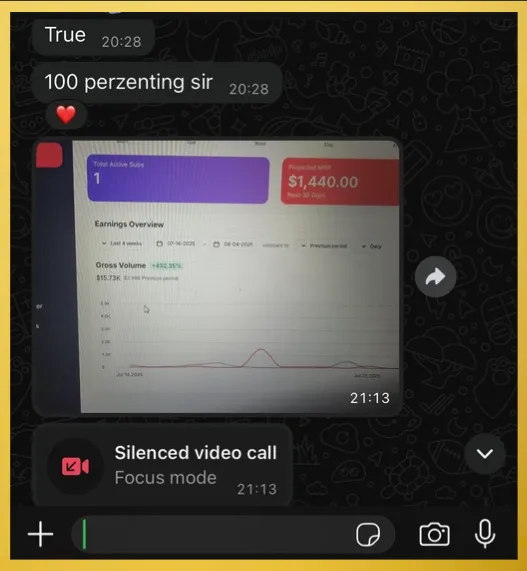This screenshot has width=527, height=571.
Task: Open the earnings dashboard photo
Action: [217, 277]
